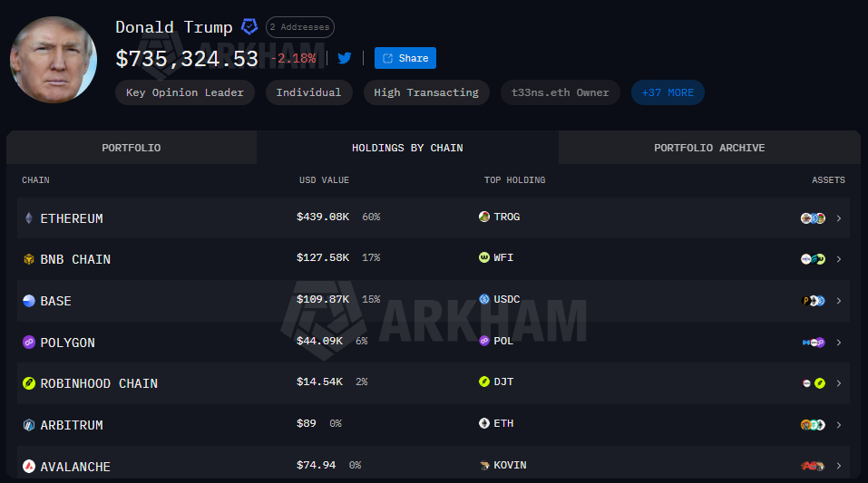This screenshot has width=868, height=483.
Task: Click the High Transacting tag
Action: pos(426,92)
